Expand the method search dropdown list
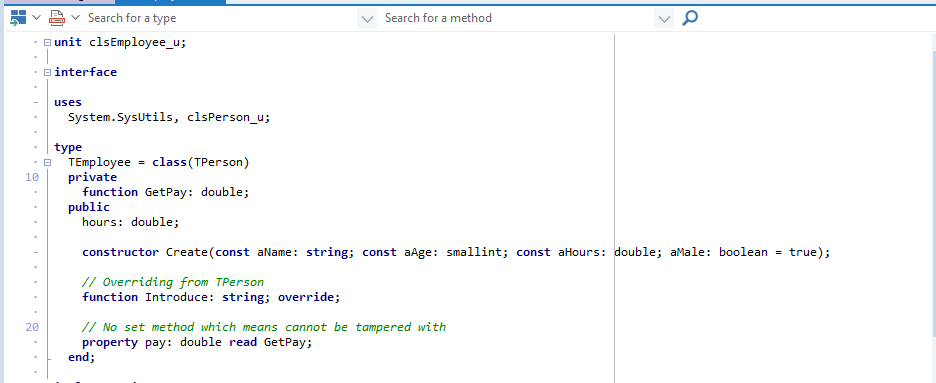Viewport: 936px width, 383px height. [664, 18]
